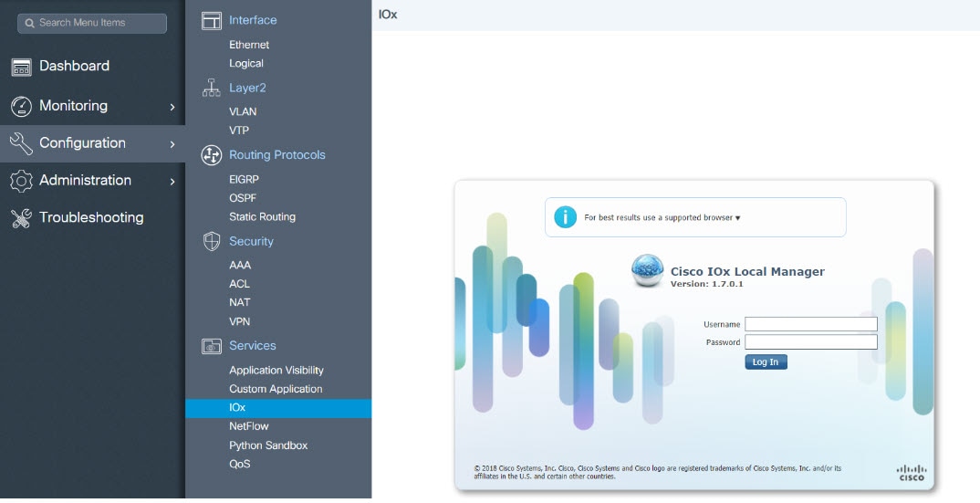Click the Log In button

click(x=766, y=362)
